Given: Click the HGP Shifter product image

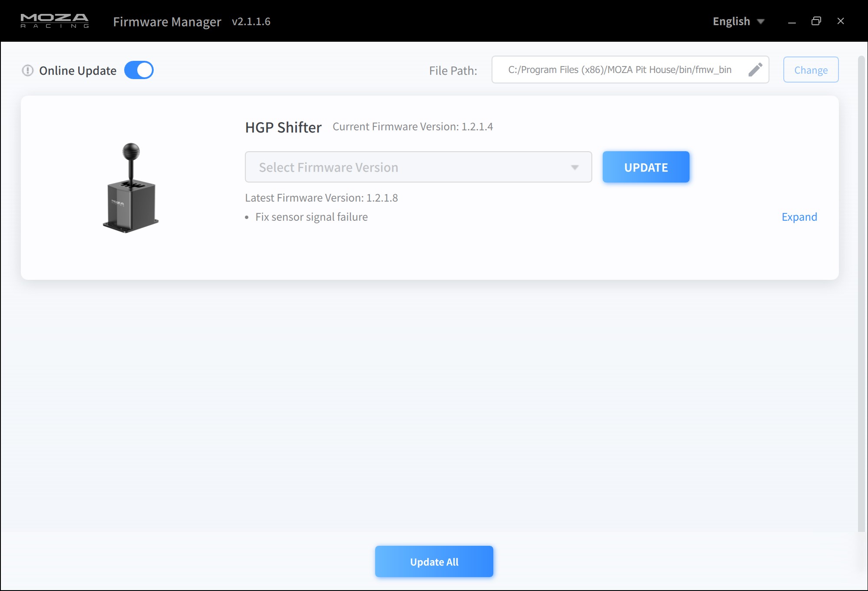Looking at the screenshot, I should 131,188.
